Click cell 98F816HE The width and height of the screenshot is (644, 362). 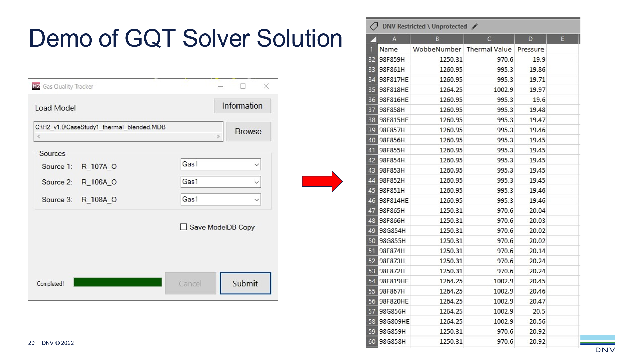[394, 100]
